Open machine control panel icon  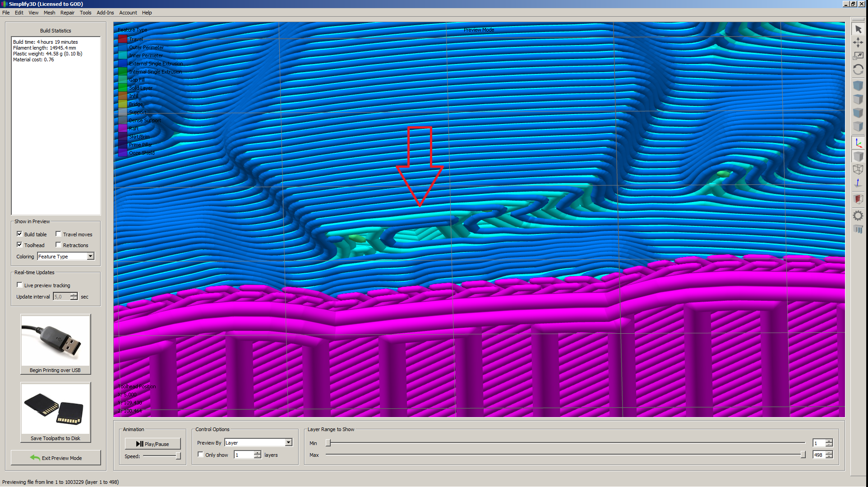click(858, 229)
